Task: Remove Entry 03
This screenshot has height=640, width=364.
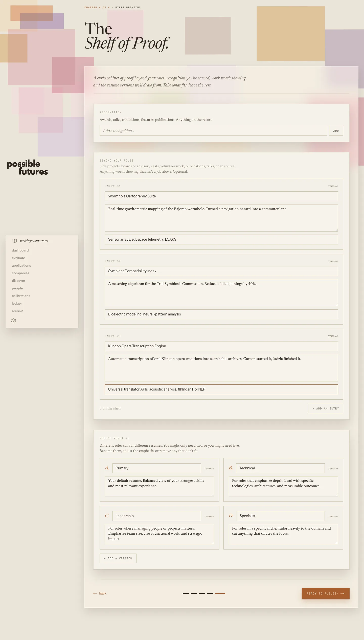Action: (333, 336)
